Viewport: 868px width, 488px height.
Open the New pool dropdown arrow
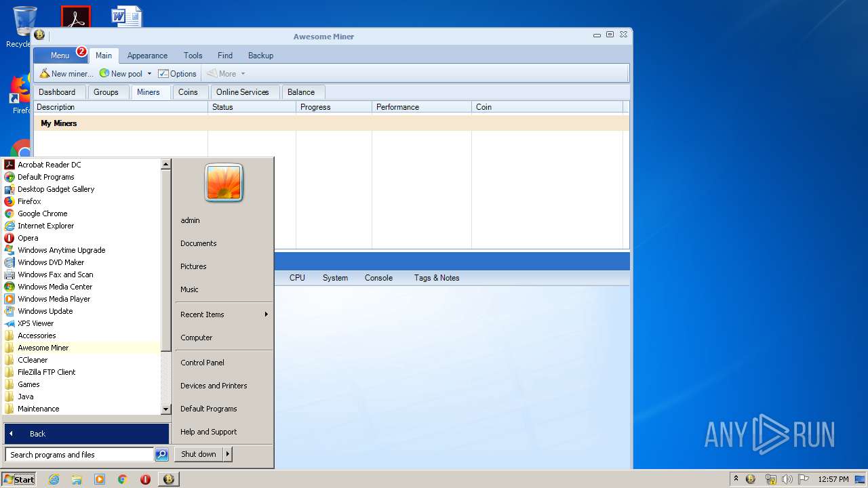click(149, 73)
